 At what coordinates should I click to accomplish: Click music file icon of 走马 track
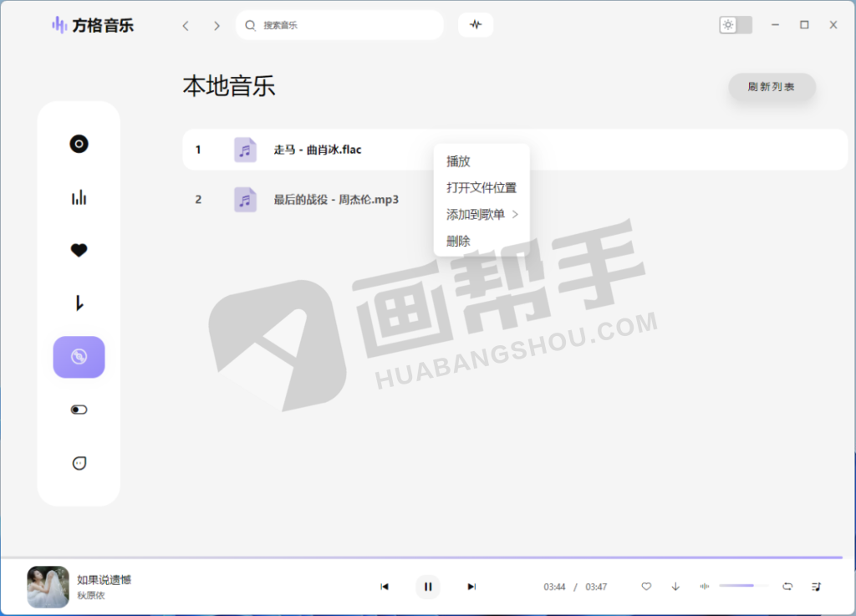coord(245,150)
